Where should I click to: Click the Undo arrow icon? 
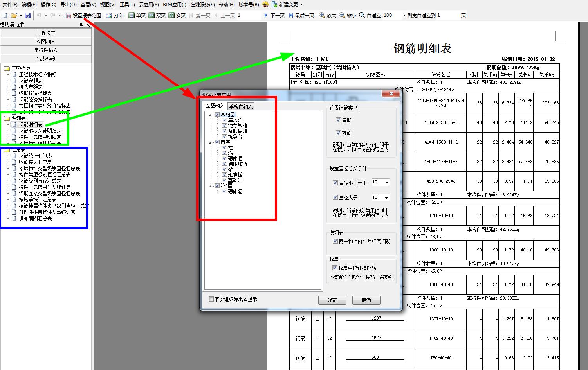click(39, 15)
